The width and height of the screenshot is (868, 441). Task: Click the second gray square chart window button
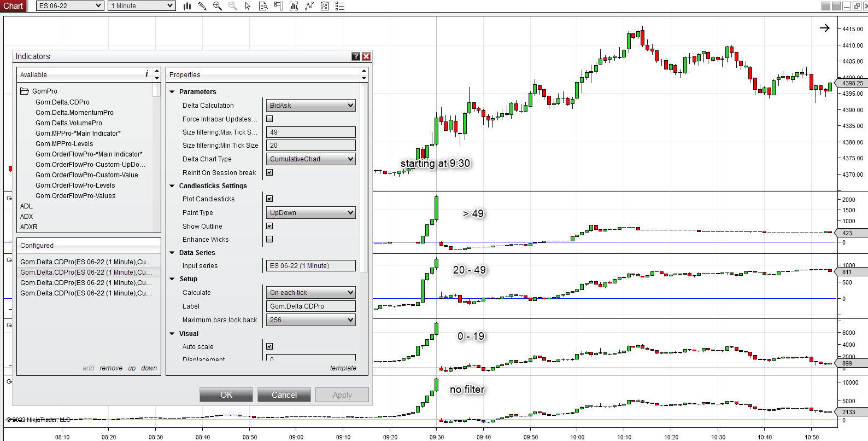point(836,6)
